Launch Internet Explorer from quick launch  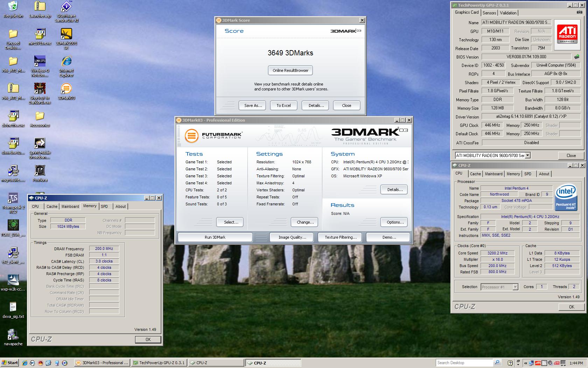(25, 363)
